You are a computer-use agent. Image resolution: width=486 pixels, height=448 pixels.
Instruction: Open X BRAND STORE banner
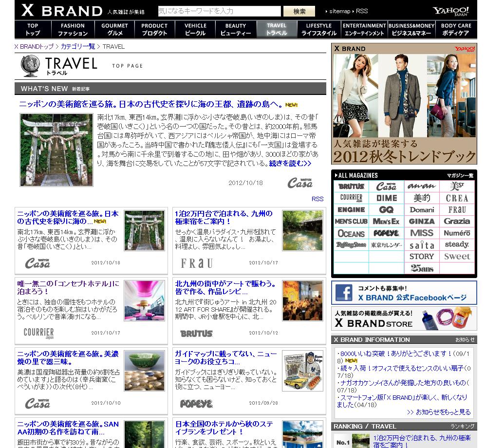pyautogui.click(x=404, y=319)
